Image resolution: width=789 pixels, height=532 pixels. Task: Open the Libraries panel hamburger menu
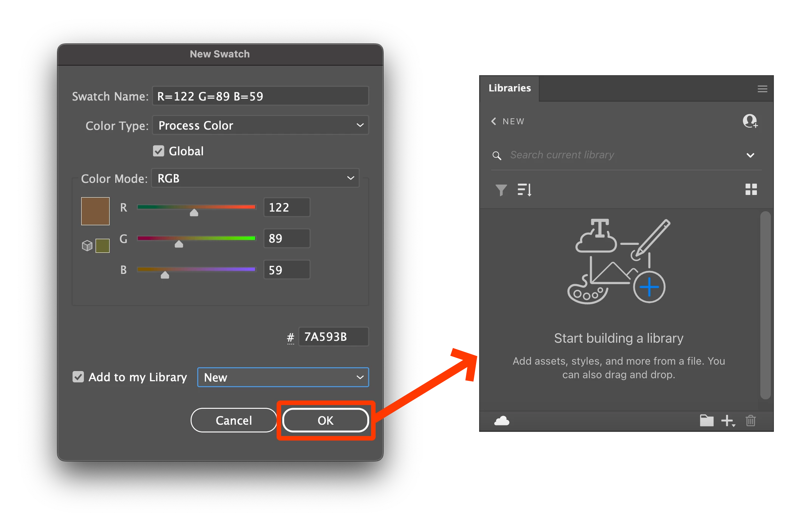pyautogui.click(x=762, y=89)
